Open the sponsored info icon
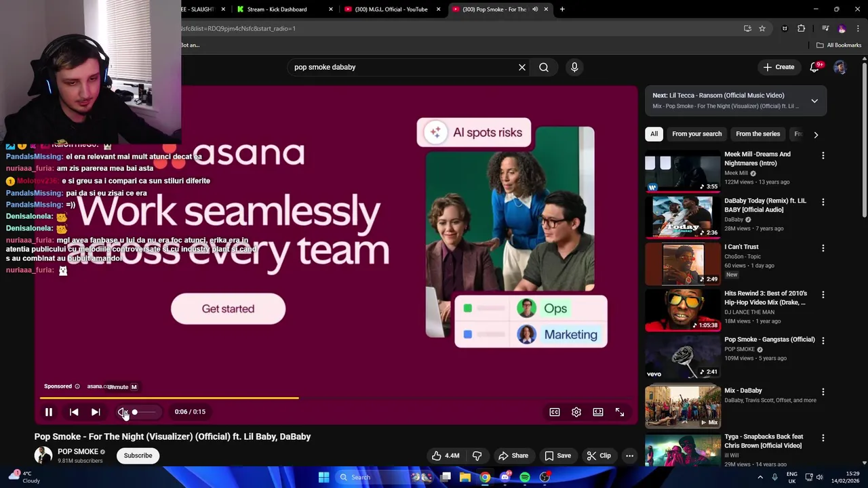 [x=77, y=386]
